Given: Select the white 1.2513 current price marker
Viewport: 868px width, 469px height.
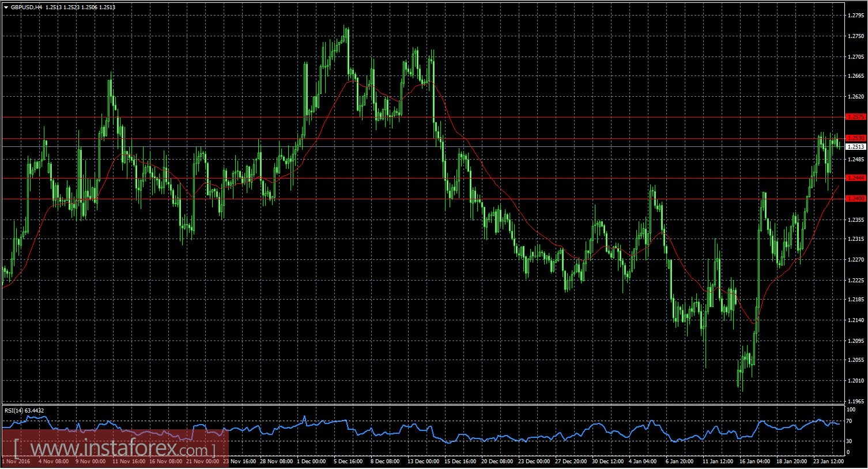Looking at the screenshot, I should (x=856, y=147).
